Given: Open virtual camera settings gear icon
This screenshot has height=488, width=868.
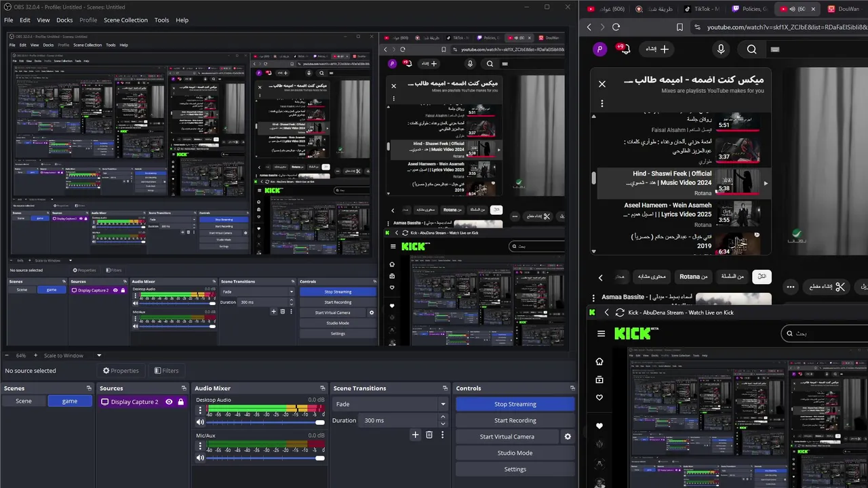Looking at the screenshot, I should tap(568, 436).
